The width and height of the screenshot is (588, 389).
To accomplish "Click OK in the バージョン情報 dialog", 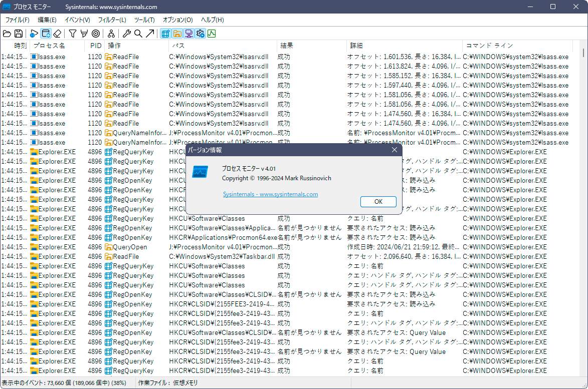I will [x=378, y=201].
